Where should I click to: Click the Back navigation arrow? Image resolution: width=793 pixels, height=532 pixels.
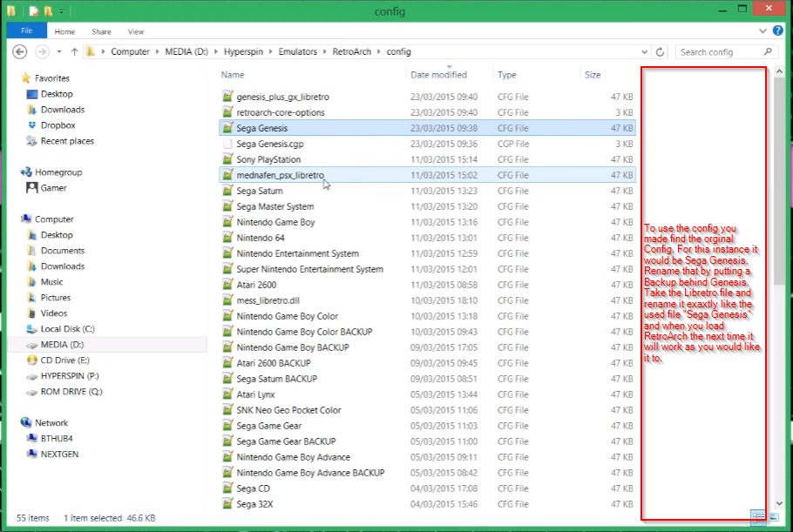pos(19,52)
